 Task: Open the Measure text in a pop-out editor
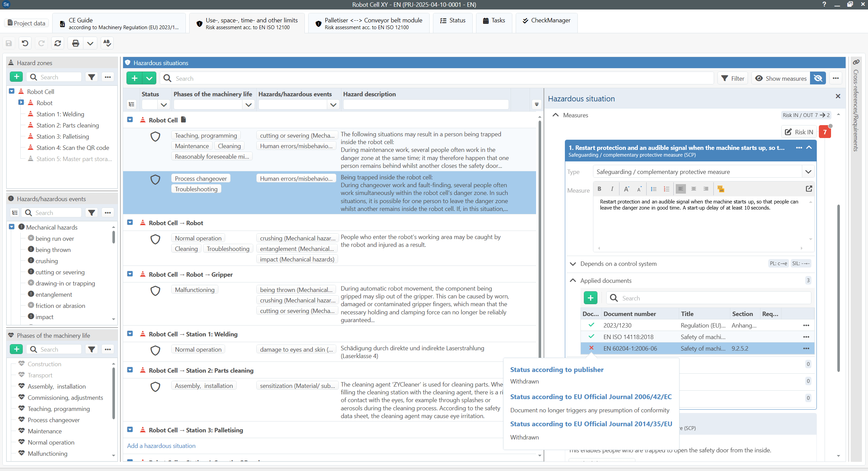[x=809, y=189]
